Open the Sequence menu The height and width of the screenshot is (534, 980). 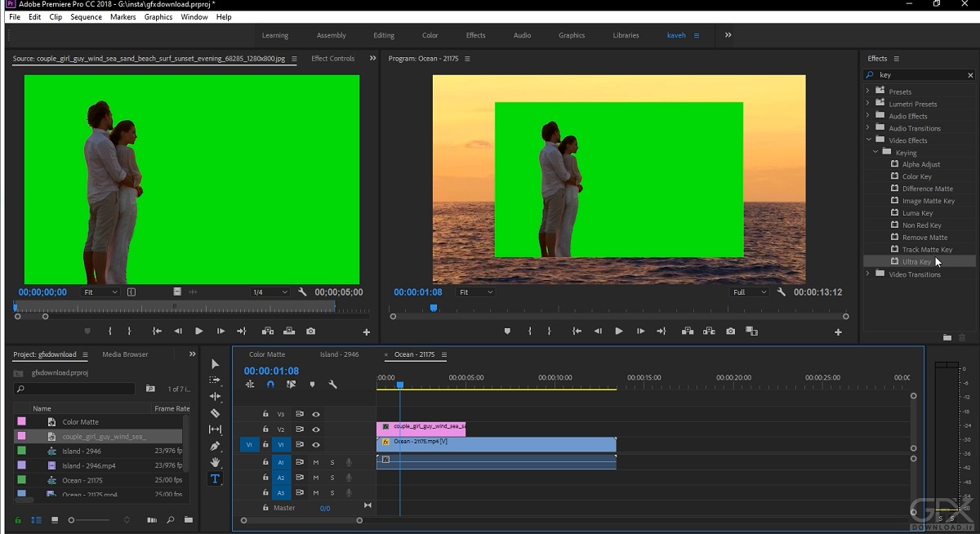(86, 16)
